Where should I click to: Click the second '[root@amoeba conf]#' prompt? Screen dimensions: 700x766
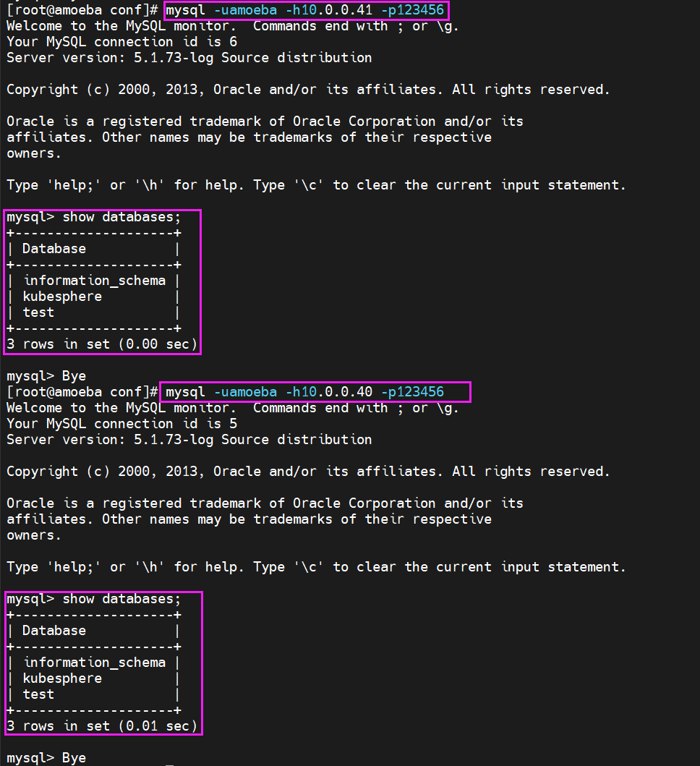pos(82,392)
